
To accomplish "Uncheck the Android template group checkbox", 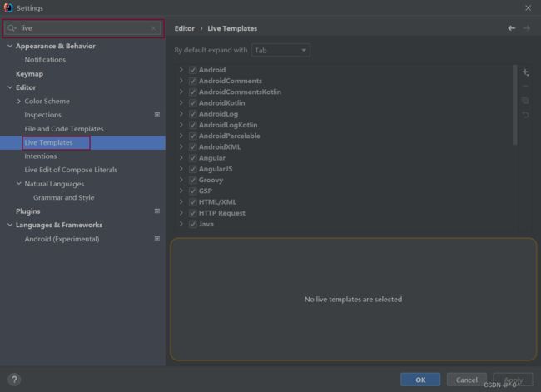I will tap(192, 70).
